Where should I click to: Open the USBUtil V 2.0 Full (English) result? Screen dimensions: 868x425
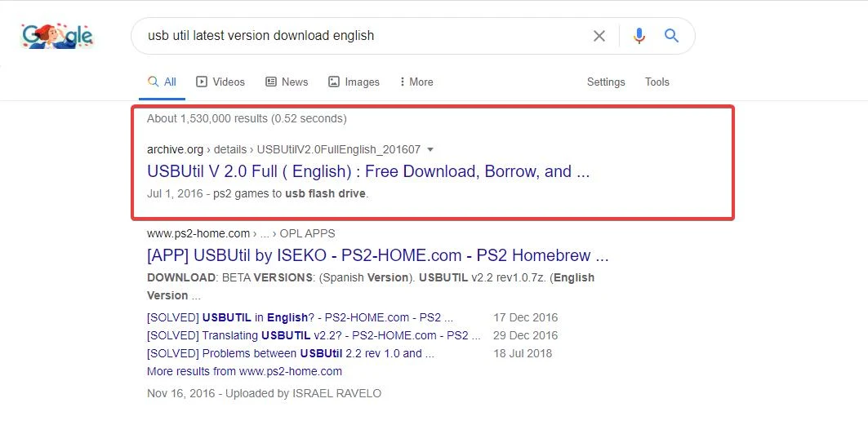click(368, 171)
